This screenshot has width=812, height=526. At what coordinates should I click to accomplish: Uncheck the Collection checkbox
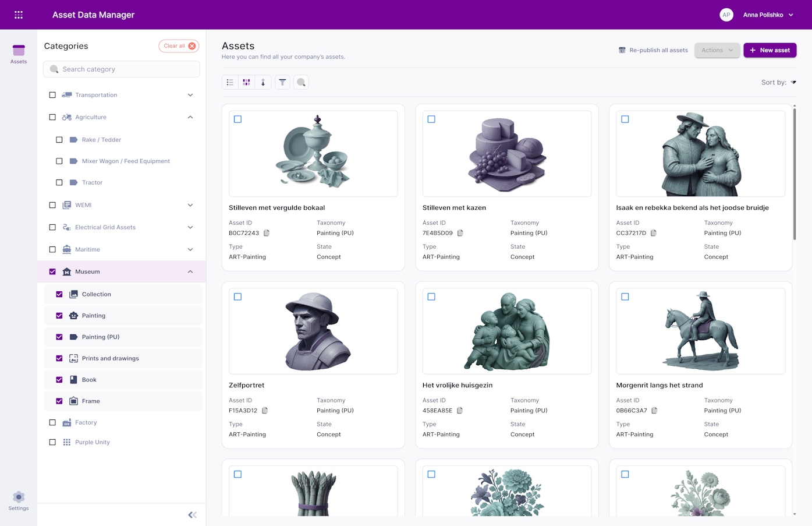click(x=59, y=294)
